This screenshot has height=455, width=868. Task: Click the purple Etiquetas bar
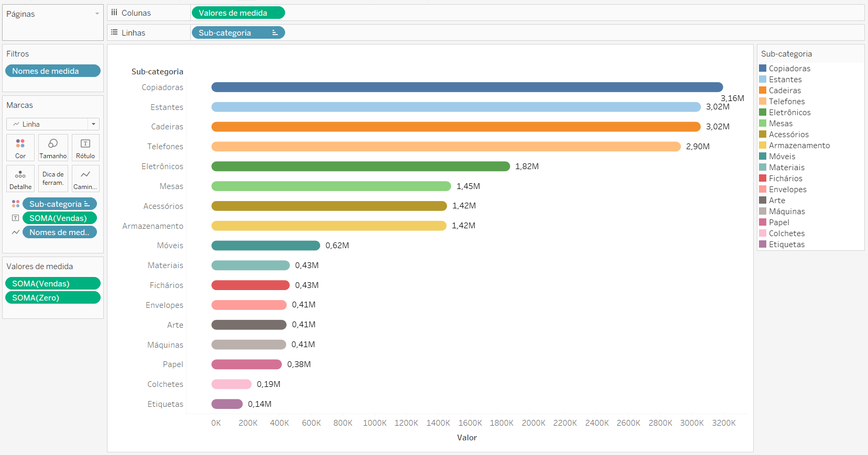[x=227, y=404]
